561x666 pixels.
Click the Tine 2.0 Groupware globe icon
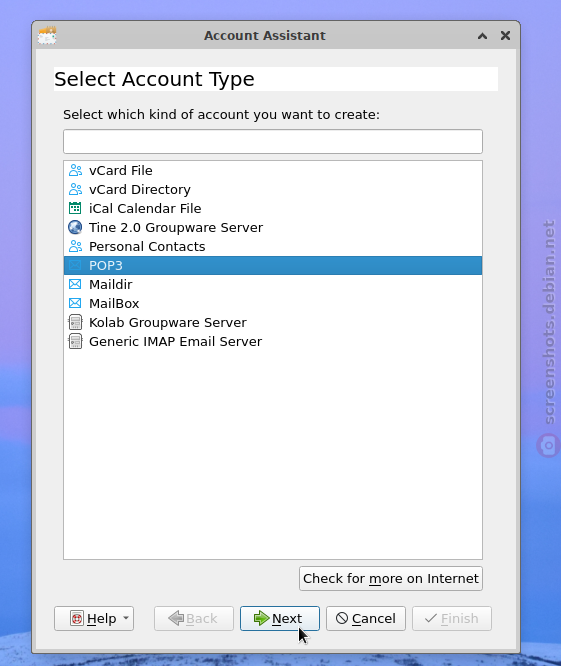(75, 227)
